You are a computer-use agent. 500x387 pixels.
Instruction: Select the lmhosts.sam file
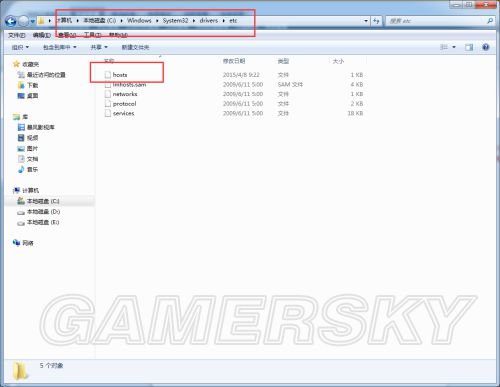[x=129, y=85]
